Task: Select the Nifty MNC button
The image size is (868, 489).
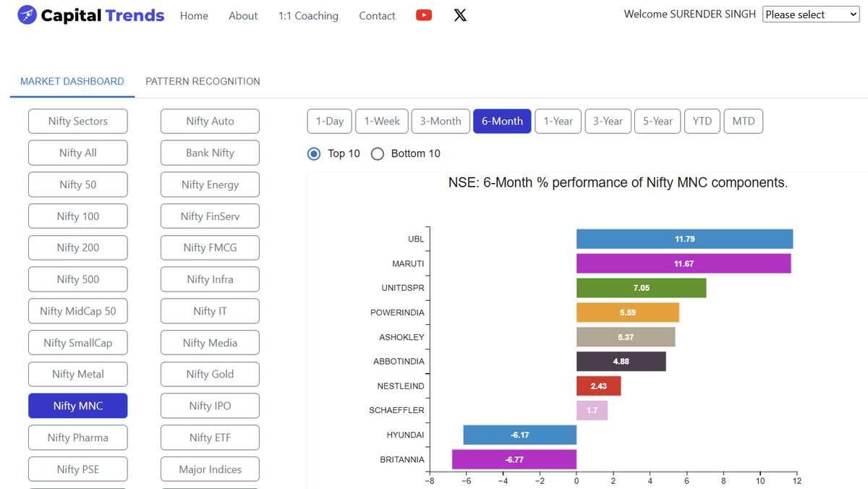Action: (x=78, y=406)
